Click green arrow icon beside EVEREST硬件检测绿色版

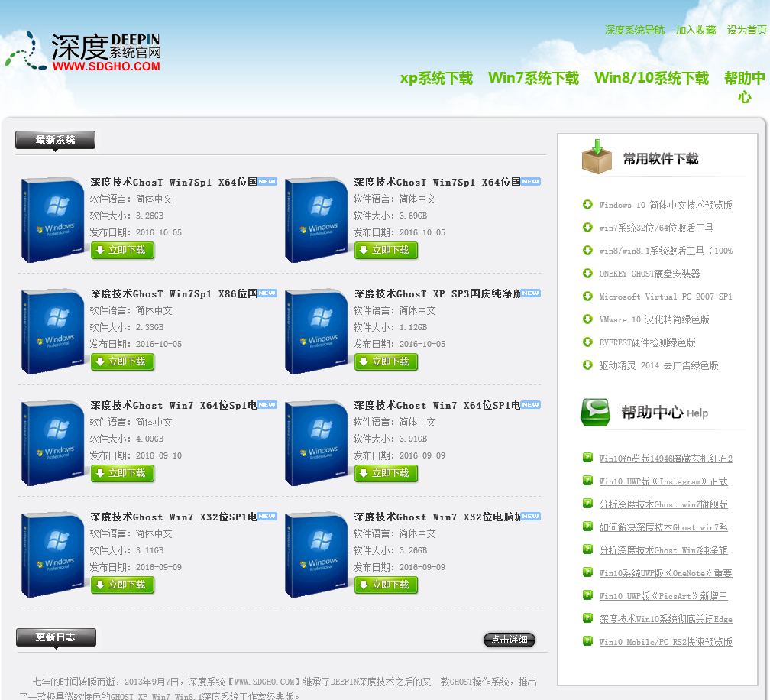pyautogui.click(x=587, y=342)
